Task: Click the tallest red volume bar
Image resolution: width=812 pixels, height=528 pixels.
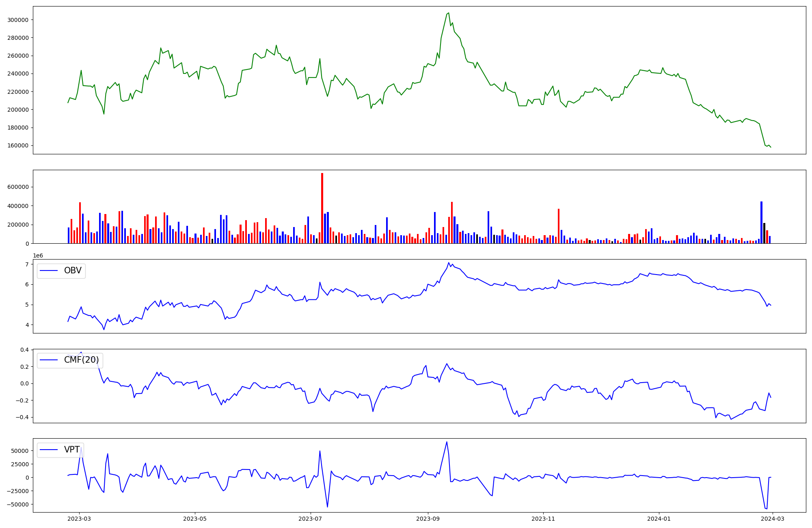Action: point(322,208)
